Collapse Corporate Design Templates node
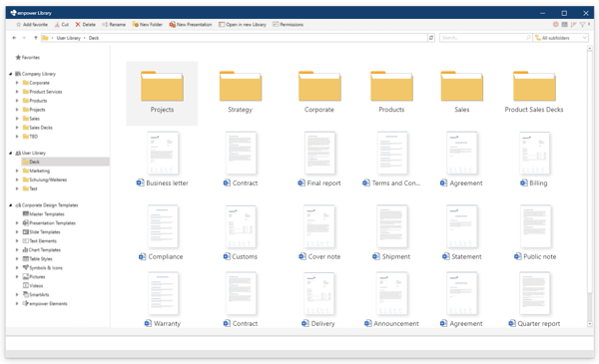This screenshot has height=364, width=599. click(x=10, y=205)
